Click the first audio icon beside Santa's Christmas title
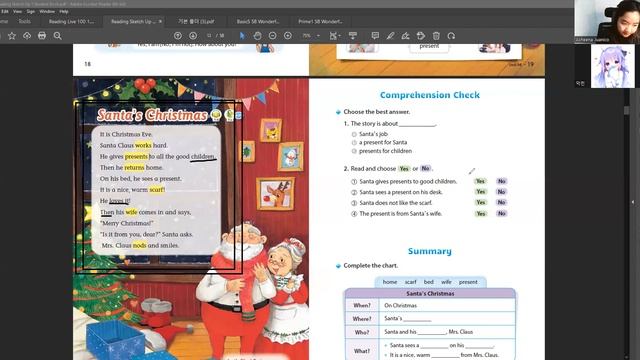The height and width of the screenshot is (360, 640). (216, 115)
